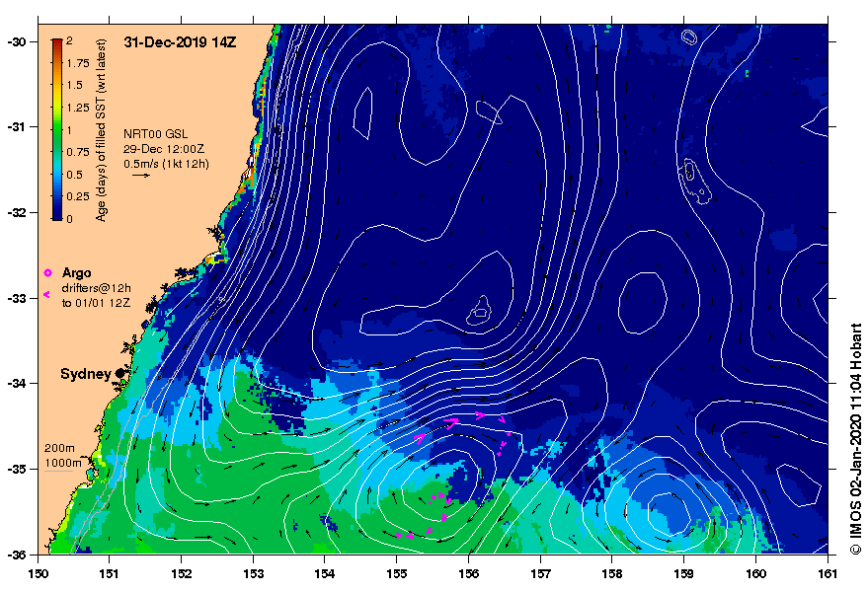Click latitude axis label '-33'
Image resolution: width=868 pixels, height=592 pixels.
[x=16, y=298]
